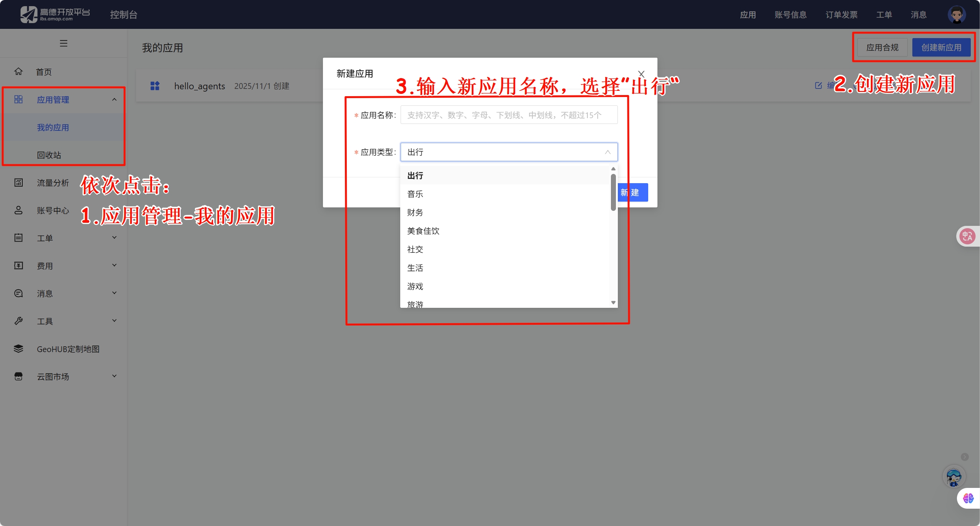Open the 首页 home page via its house icon
This screenshot has width=980, height=526.
18,71
